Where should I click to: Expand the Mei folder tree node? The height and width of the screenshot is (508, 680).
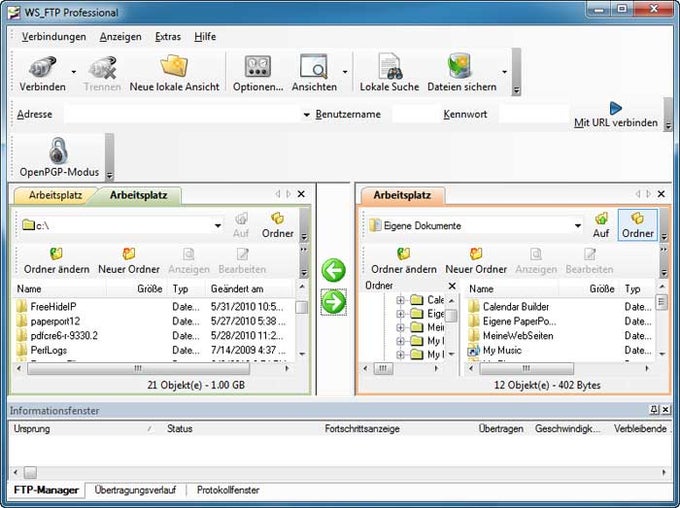pyautogui.click(x=400, y=327)
